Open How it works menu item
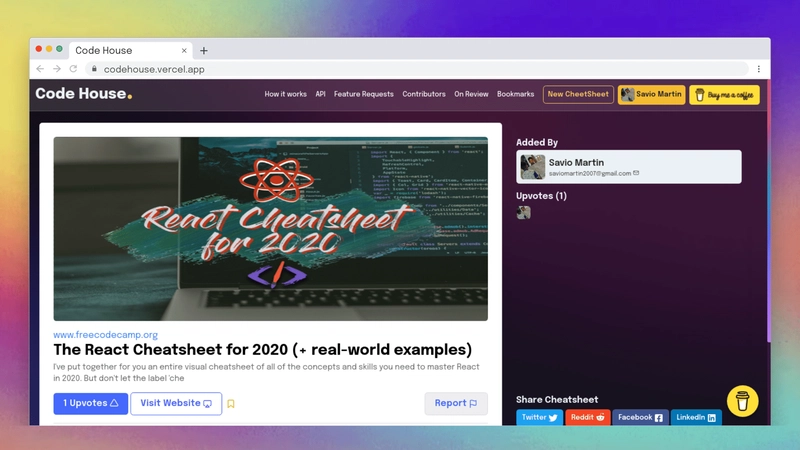Screen dimensions: 800x450 (285, 94)
